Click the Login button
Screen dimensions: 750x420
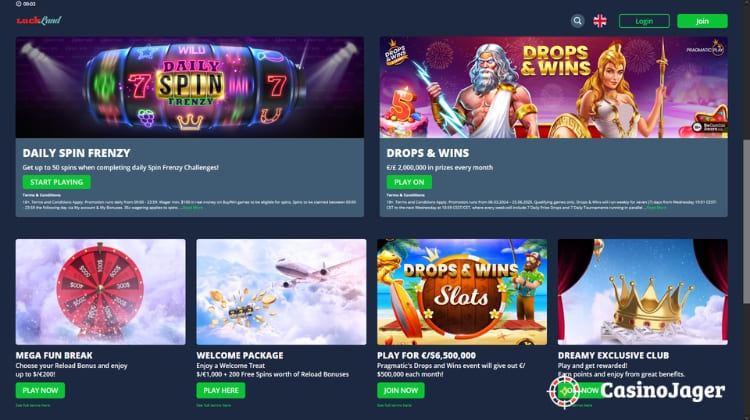[644, 21]
